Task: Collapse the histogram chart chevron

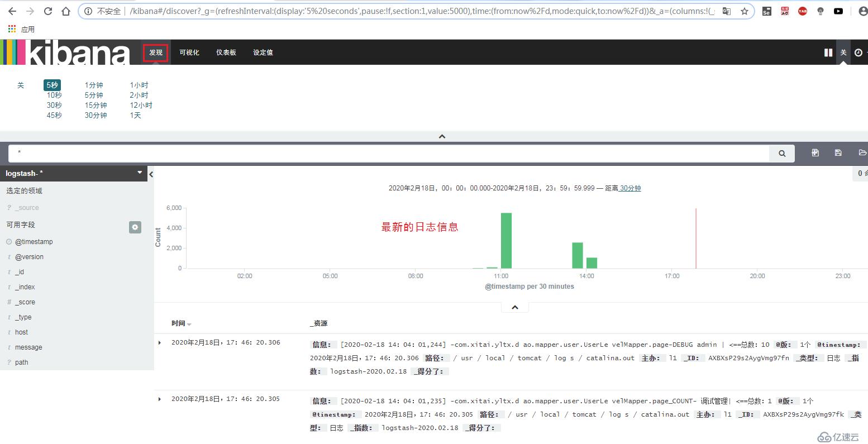Action: click(x=514, y=307)
